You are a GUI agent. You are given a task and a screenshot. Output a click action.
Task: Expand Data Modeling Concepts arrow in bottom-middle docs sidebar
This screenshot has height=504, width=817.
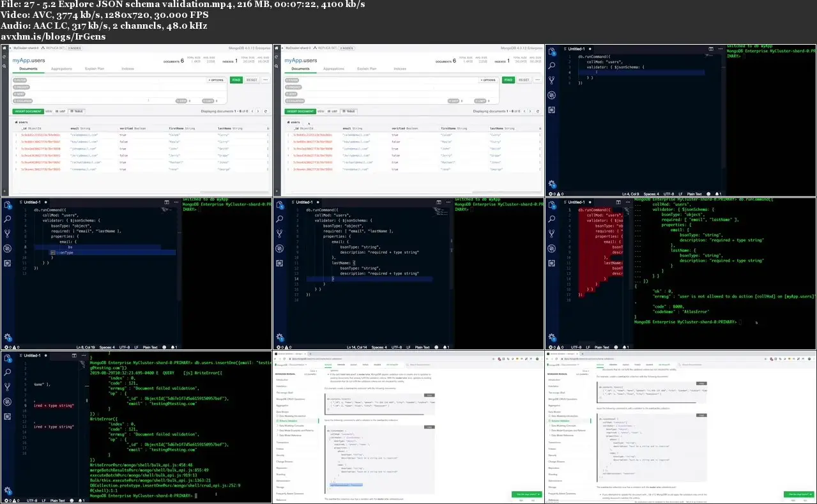pyautogui.click(x=277, y=425)
